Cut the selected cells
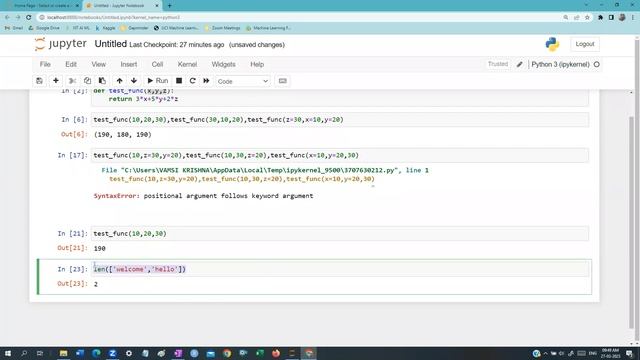Image resolution: width=640 pixels, height=360 pixels. pos(72,81)
